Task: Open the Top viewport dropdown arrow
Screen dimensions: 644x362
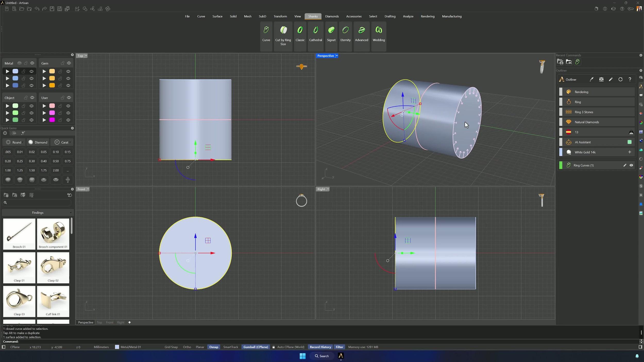Action: (x=86, y=56)
